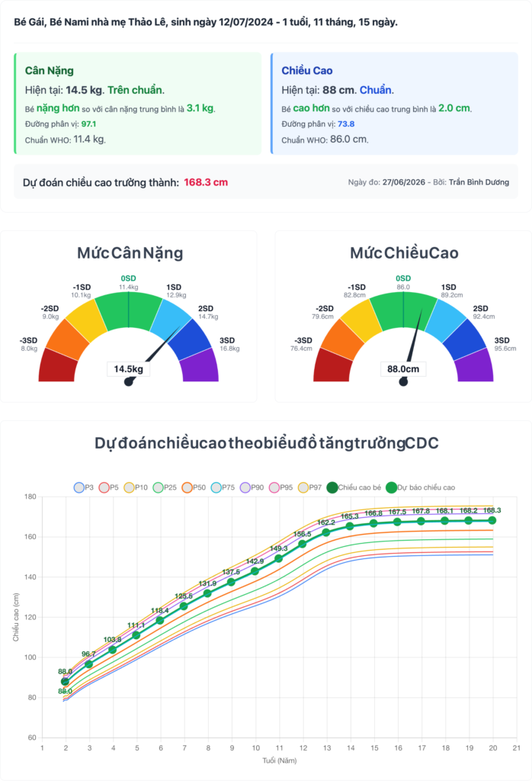Click the 'Tuổi (Năm)' x-axis label
Image resolution: width=532 pixels, height=781 pixels.
click(x=280, y=760)
